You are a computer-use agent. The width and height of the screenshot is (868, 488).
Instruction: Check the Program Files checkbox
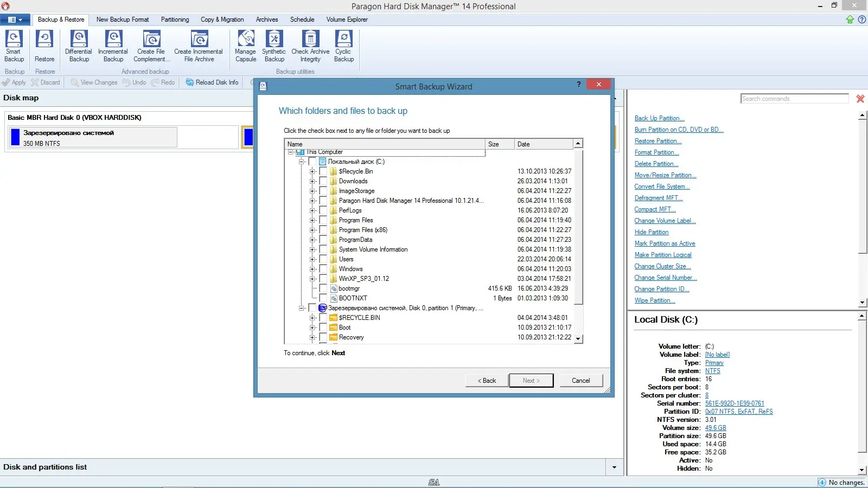click(x=323, y=220)
